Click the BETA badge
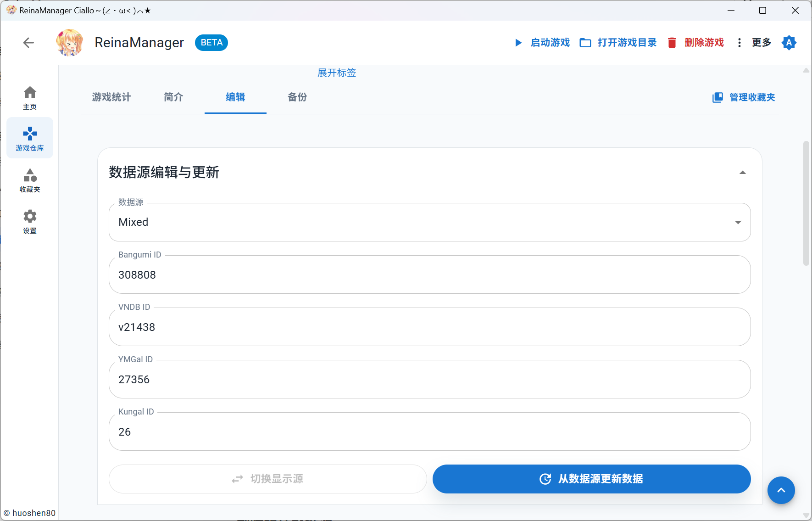 (211, 43)
